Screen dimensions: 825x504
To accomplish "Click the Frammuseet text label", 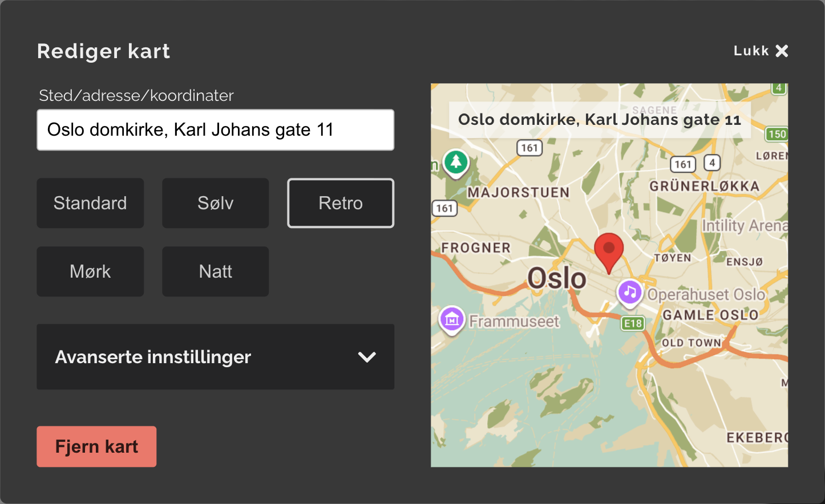I will (514, 322).
